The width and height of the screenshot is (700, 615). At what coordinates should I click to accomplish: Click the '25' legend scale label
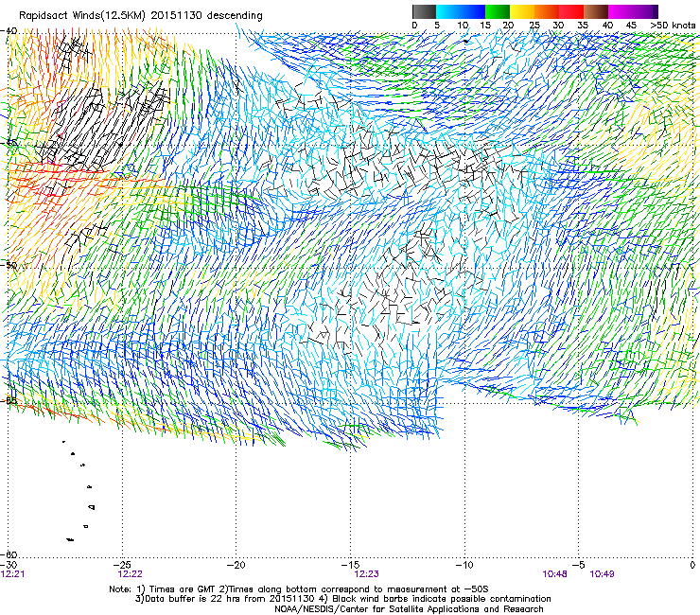[534, 26]
